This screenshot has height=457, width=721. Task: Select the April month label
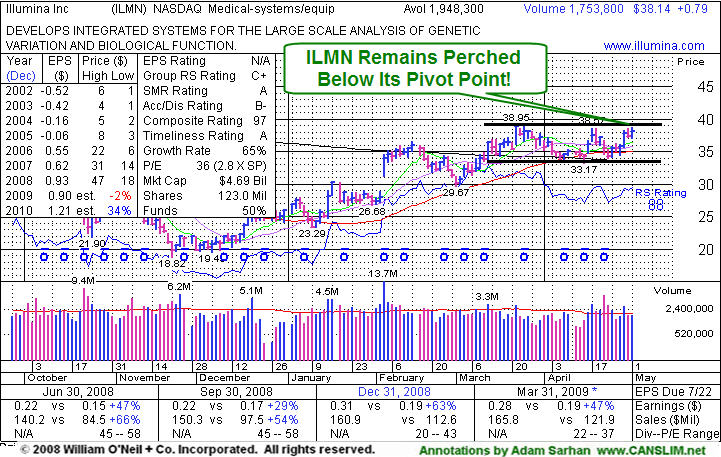click(x=559, y=378)
